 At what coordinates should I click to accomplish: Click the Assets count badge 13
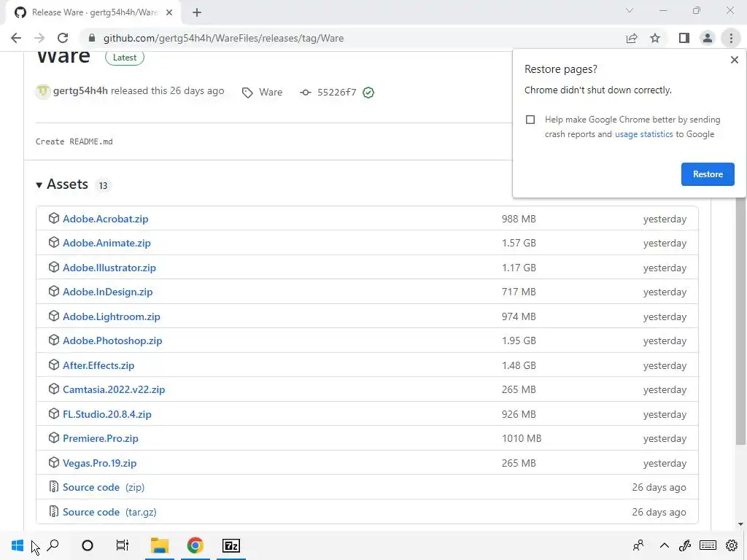[x=103, y=185]
